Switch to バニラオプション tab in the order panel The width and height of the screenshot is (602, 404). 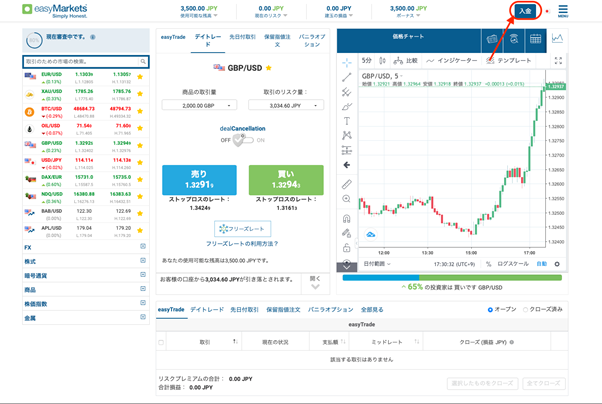tap(312, 40)
